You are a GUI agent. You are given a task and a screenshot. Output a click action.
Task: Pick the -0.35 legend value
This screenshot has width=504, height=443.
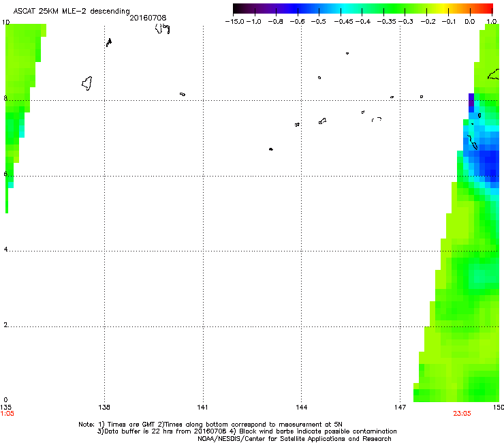(387, 22)
